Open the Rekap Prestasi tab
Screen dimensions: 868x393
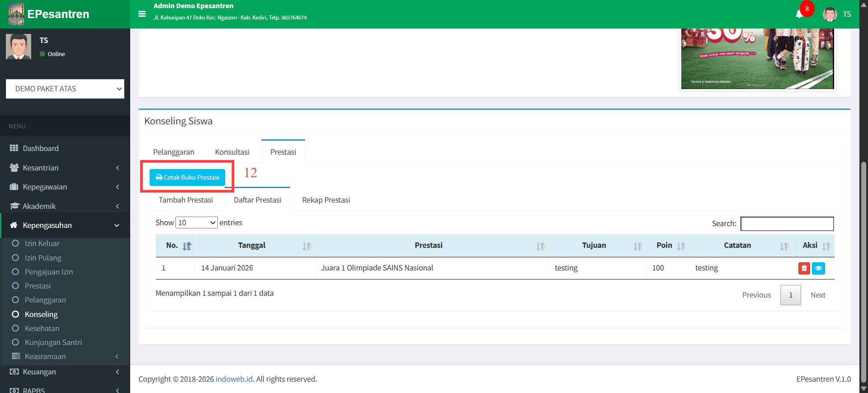coord(326,200)
